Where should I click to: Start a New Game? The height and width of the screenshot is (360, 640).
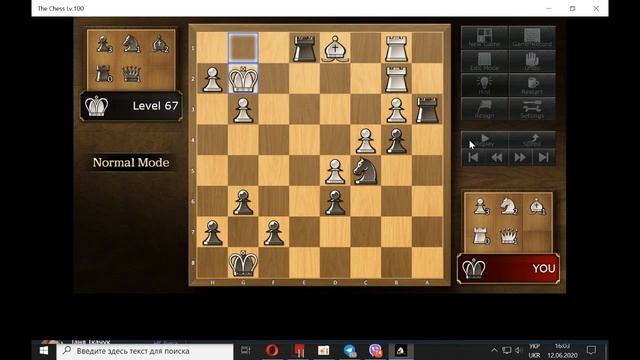[x=484, y=38]
